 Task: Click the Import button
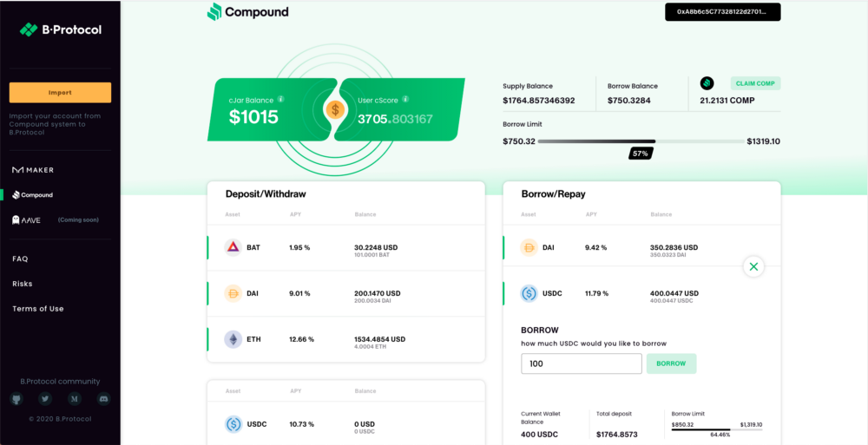[x=61, y=93]
